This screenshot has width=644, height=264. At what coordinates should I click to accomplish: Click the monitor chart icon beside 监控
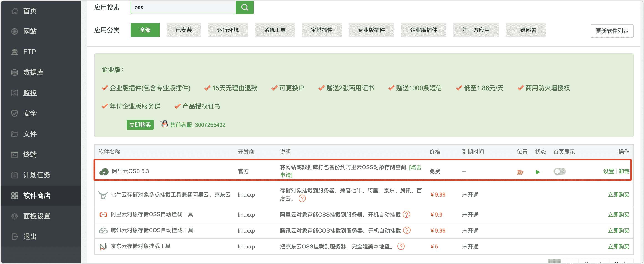click(x=15, y=93)
